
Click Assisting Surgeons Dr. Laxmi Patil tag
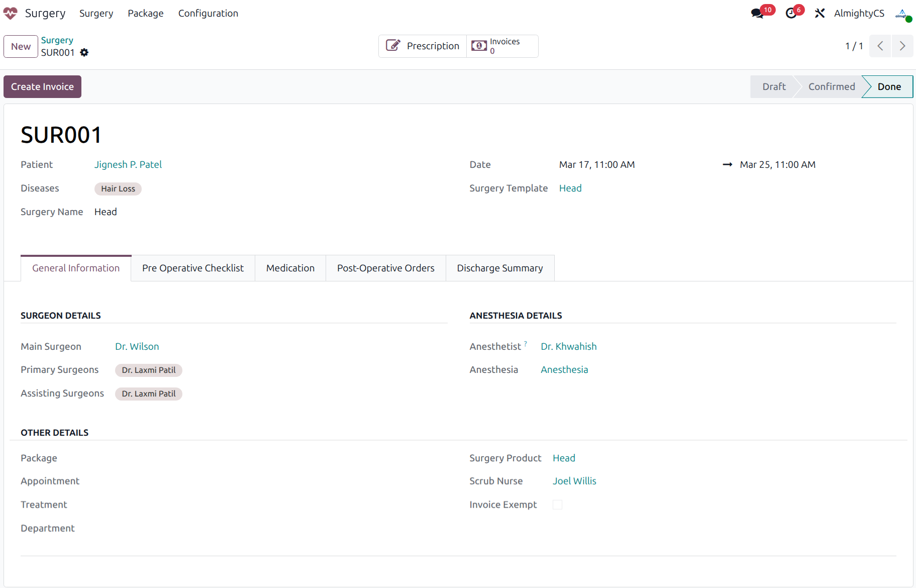[x=149, y=394]
